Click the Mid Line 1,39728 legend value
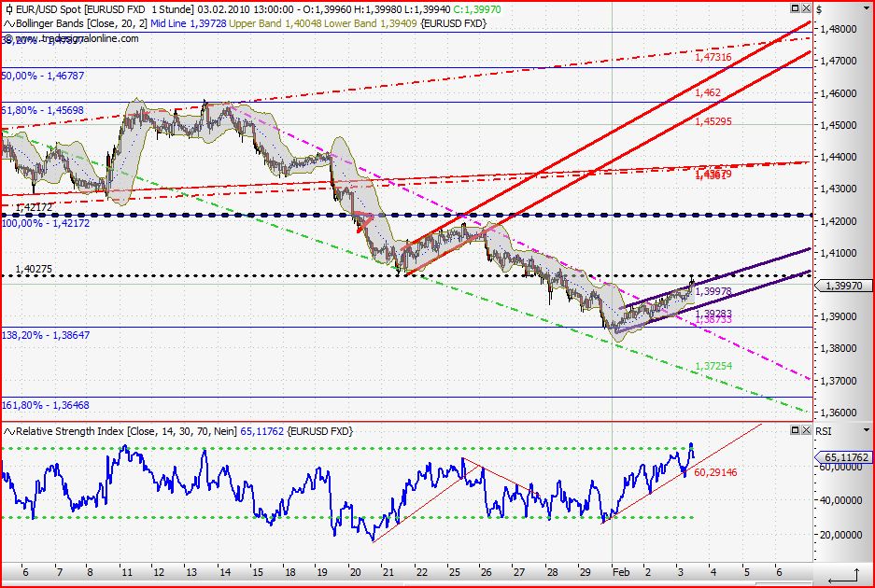This screenshot has height=588, width=875. (187, 24)
